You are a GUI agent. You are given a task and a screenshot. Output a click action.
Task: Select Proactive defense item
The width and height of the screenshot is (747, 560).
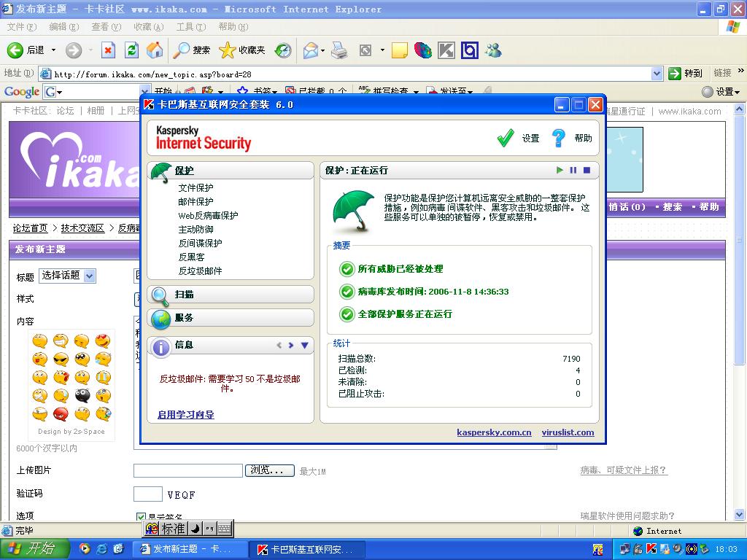[196, 229]
